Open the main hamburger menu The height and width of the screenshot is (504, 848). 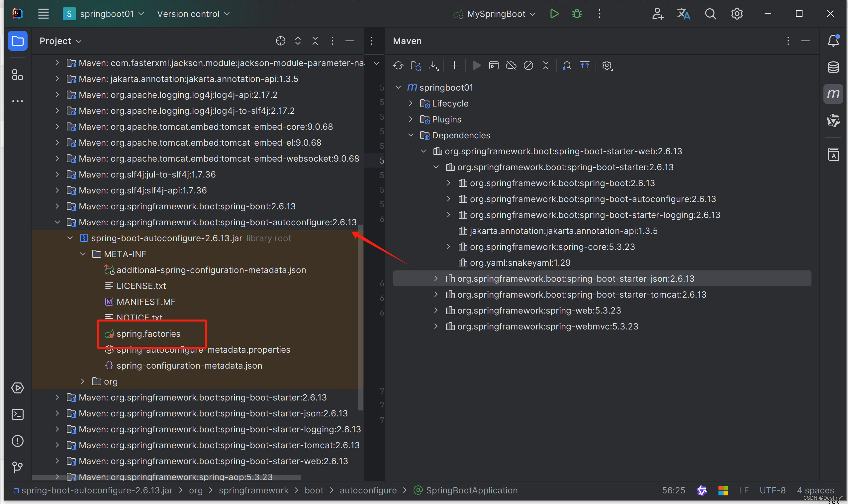tap(43, 14)
